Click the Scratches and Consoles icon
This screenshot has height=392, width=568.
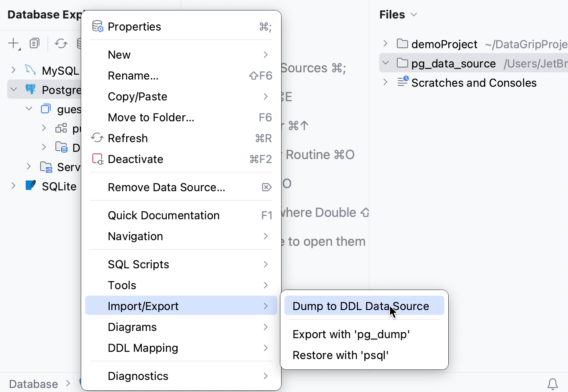tap(403, 82)
